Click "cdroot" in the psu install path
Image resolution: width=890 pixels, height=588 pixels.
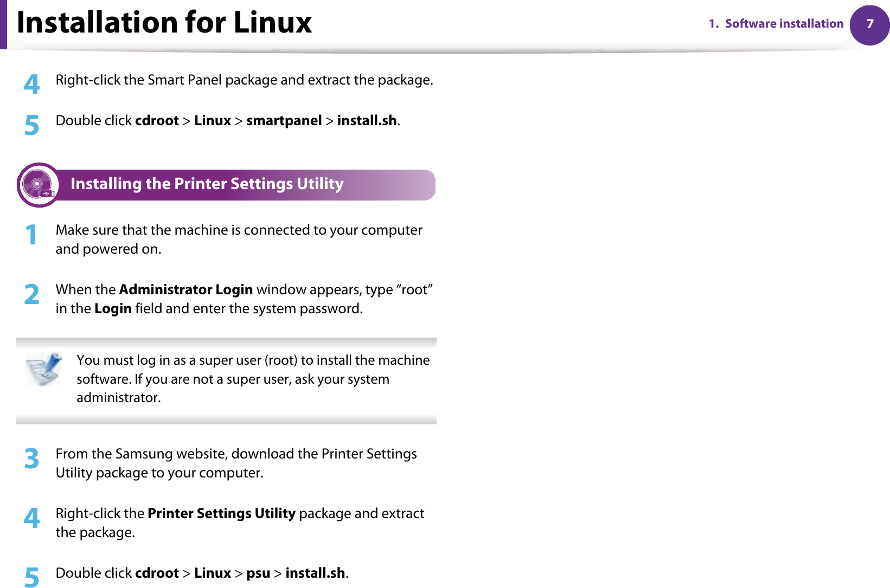pos(157,573)
